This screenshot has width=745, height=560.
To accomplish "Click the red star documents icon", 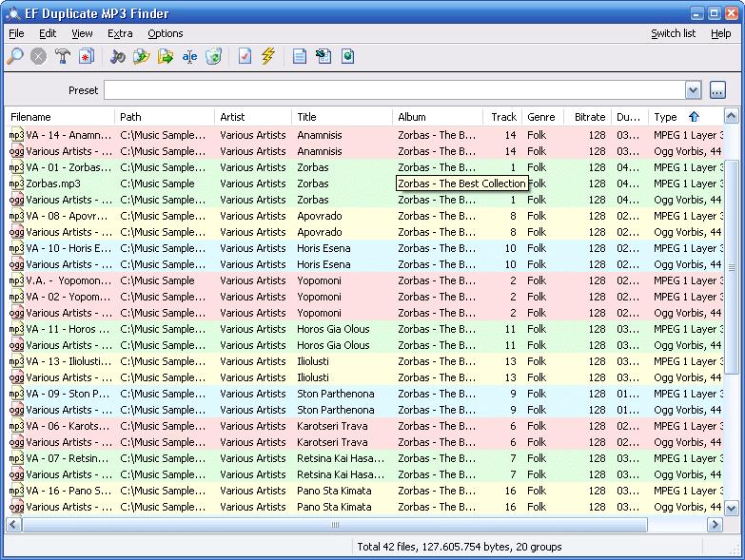I will pyautogui.click(x=86, y=56).
